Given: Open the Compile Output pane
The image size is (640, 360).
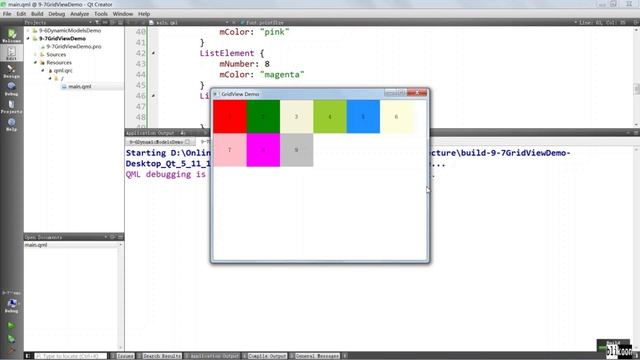Looking at the screenshot, I should pos(265,356).
